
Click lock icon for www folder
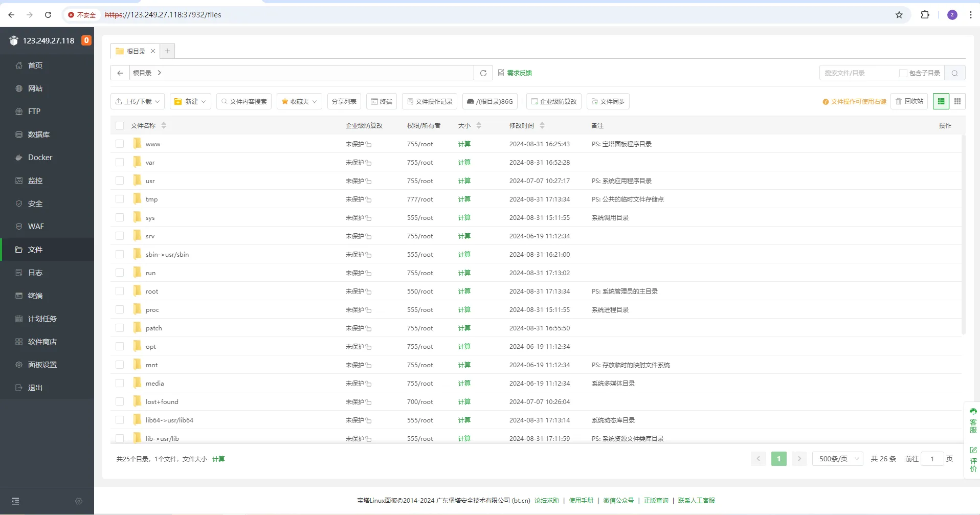coord(369,145)
